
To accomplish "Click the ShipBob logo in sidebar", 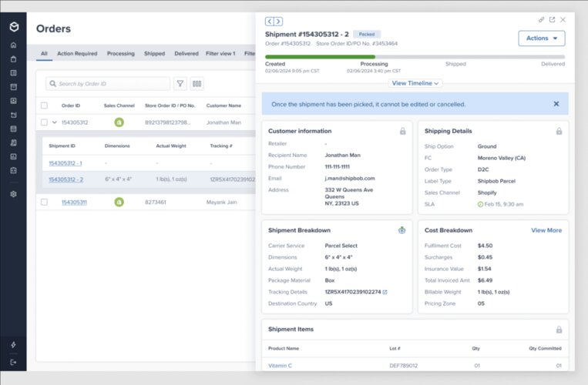I will [13, 27].
